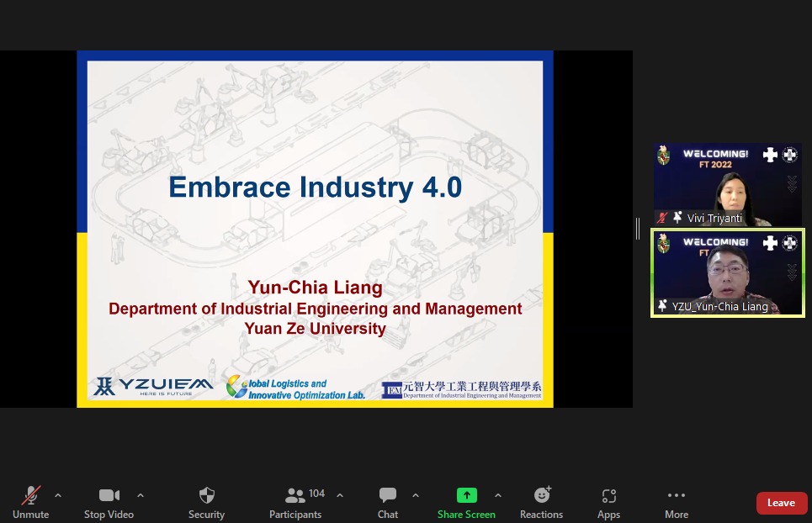Open the More options menu
This screenshot has height=523, width=812.
[677, 503]
